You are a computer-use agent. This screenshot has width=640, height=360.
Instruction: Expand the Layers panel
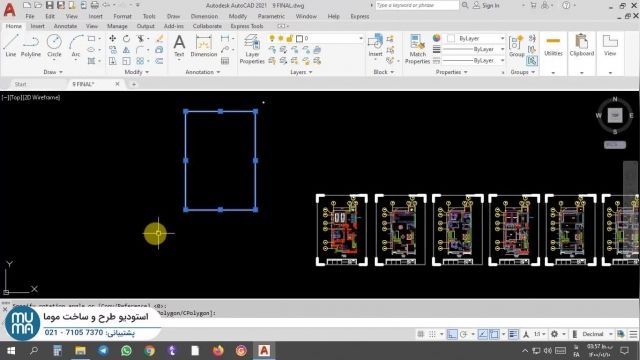301,72
